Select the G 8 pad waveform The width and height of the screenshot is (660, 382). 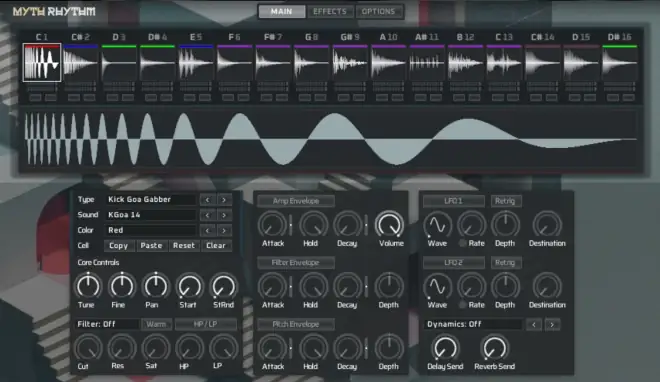click(311, 63)
